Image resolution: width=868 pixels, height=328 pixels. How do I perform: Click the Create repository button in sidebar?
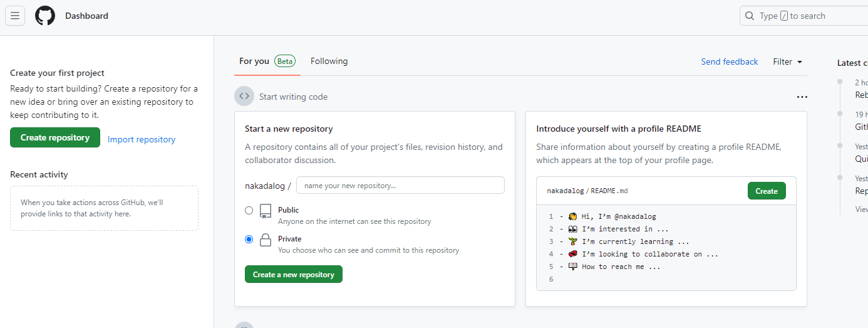point(55,137)
